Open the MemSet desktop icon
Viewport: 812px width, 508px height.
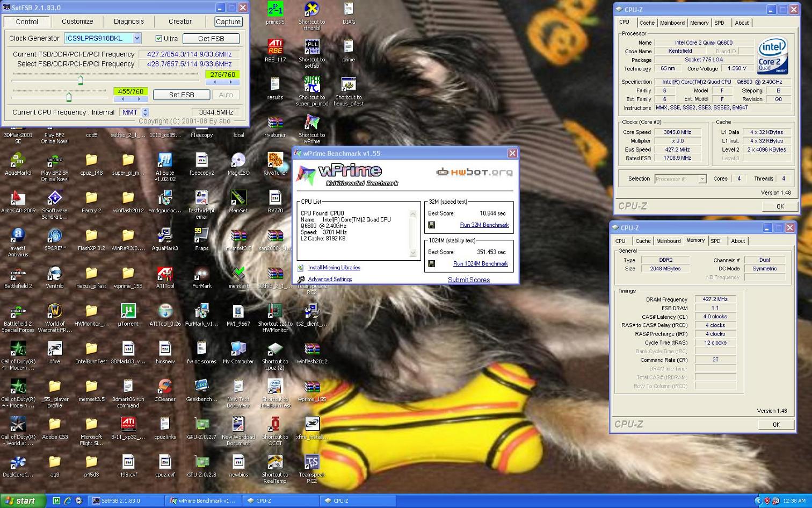coord(238,201)
